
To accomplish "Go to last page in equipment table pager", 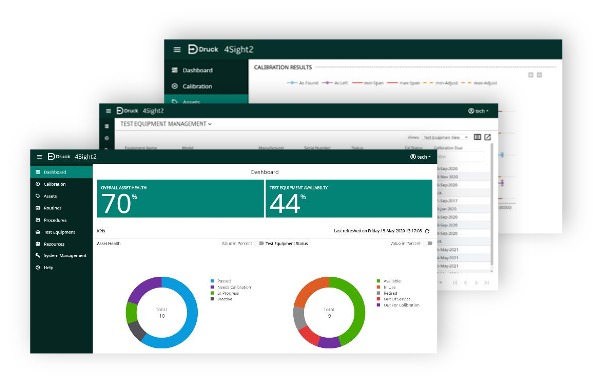I will click(486, 282).
